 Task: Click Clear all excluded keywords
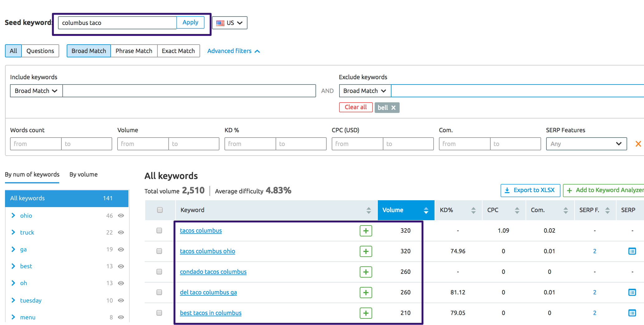(356, 107)
